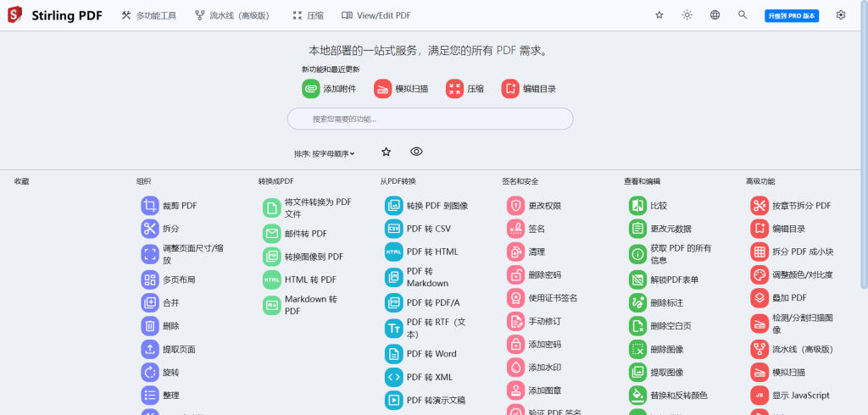This screenshot has height=415, width=868.
Task: Open the 合并 merge icon
Action: click(x=150, y=303)
